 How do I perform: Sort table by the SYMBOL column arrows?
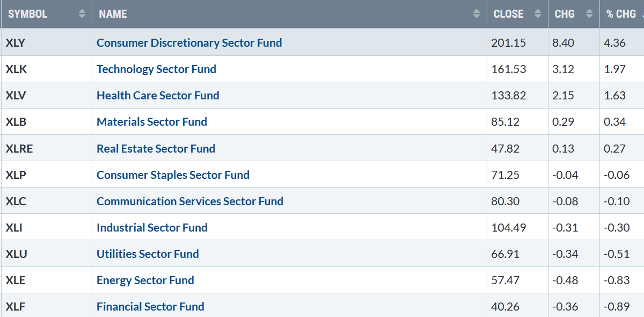(x=82, y=14)
